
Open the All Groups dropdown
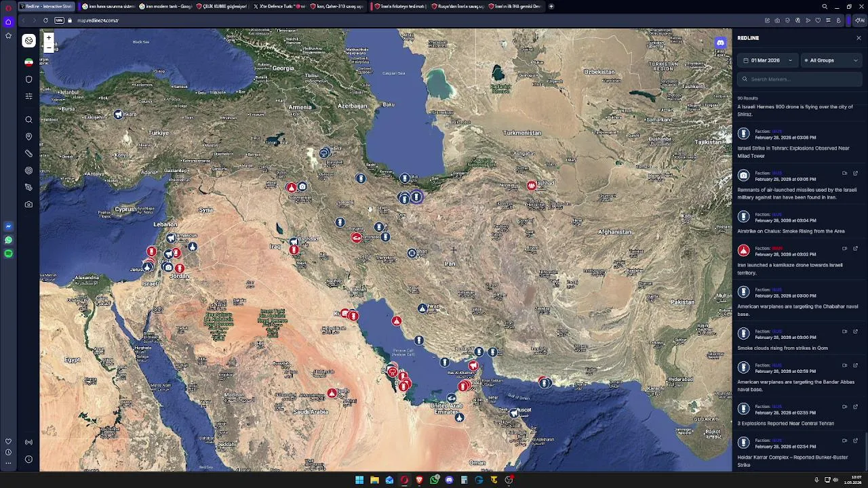831,60
